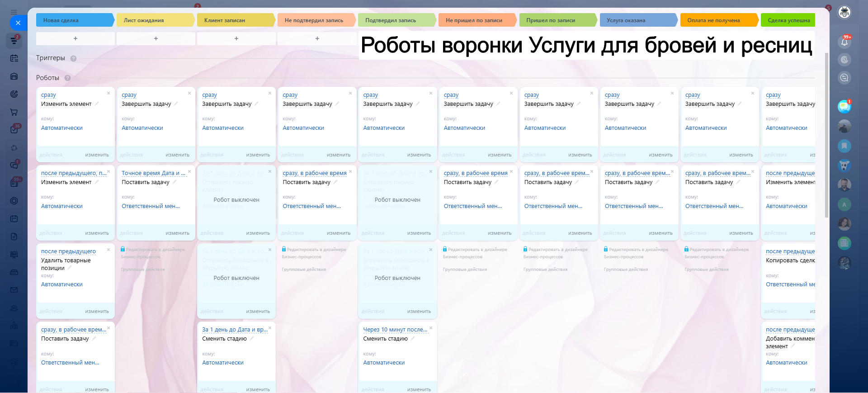868x393 pixels.
Task: Click disabled 'Отправить письмо клиенту' robot in Клиент записан
Action: [x=236, y=202]
